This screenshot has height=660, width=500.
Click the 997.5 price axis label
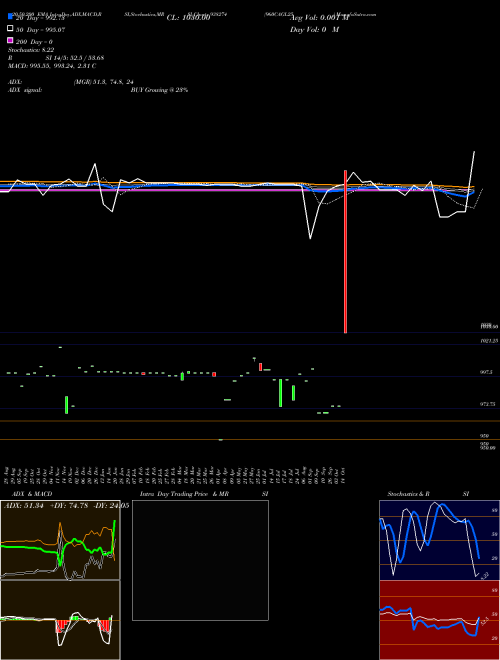[x=487, y=373]
